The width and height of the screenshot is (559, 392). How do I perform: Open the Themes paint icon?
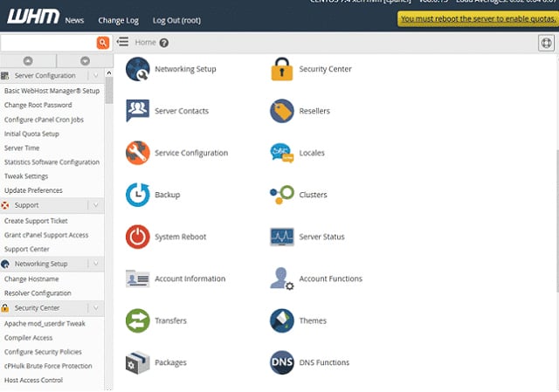281,320
